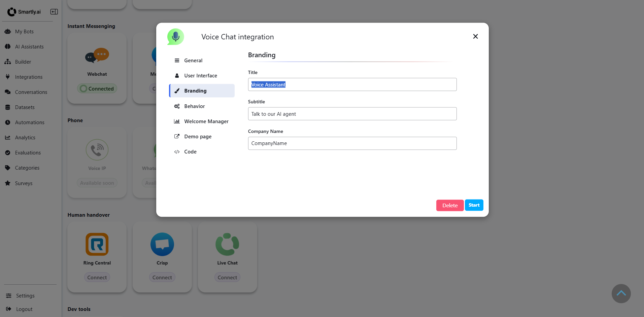Click the Ring Central logo icon

[97, 244]
